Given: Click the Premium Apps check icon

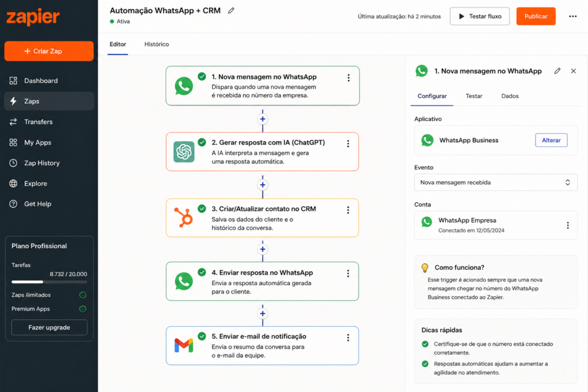Looking at the screenshot, I should coord(83,309).
